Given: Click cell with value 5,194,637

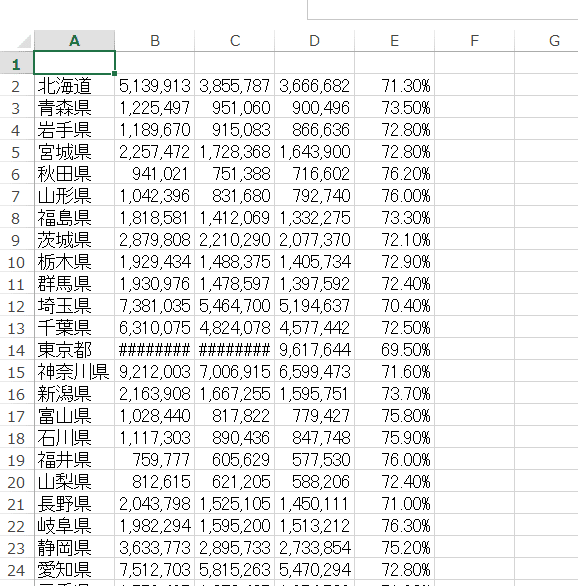Looking at the screenshot, I should [315, 306].
